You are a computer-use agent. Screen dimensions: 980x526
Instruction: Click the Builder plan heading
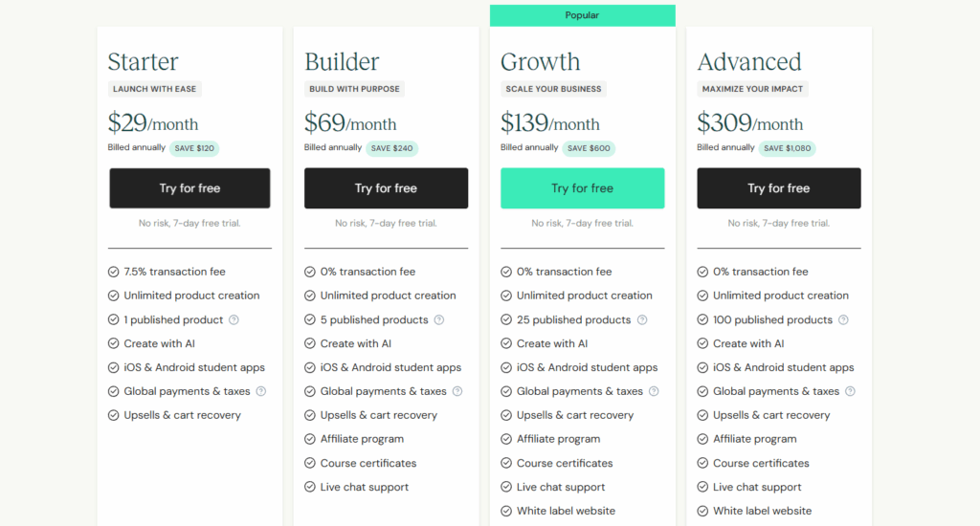[342, 62]
